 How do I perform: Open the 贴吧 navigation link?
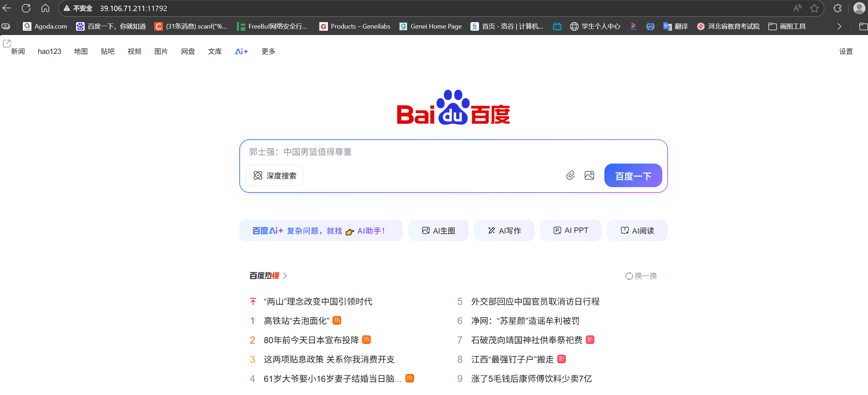click(108, 51)
